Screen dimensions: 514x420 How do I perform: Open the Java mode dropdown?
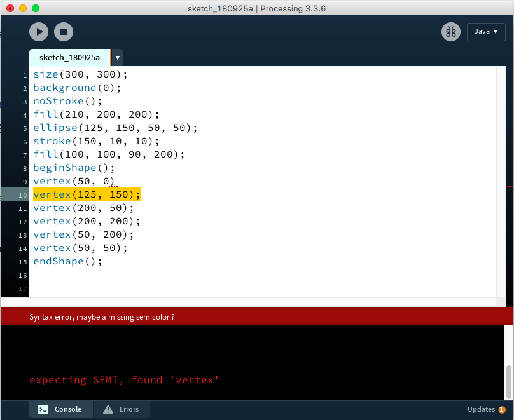[486, 32]
